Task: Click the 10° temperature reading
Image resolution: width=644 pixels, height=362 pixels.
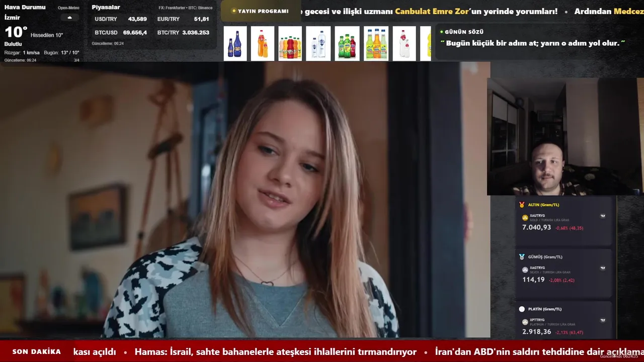Action: 16,32
